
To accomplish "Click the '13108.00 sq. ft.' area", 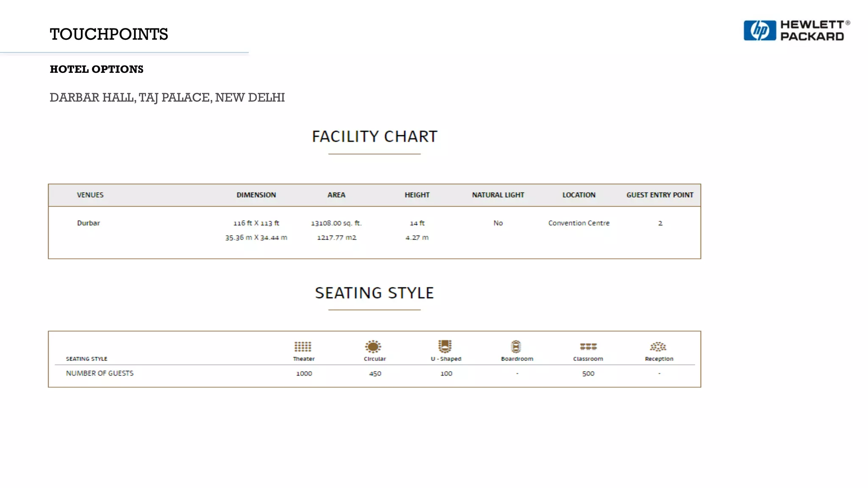I will 337,223.
